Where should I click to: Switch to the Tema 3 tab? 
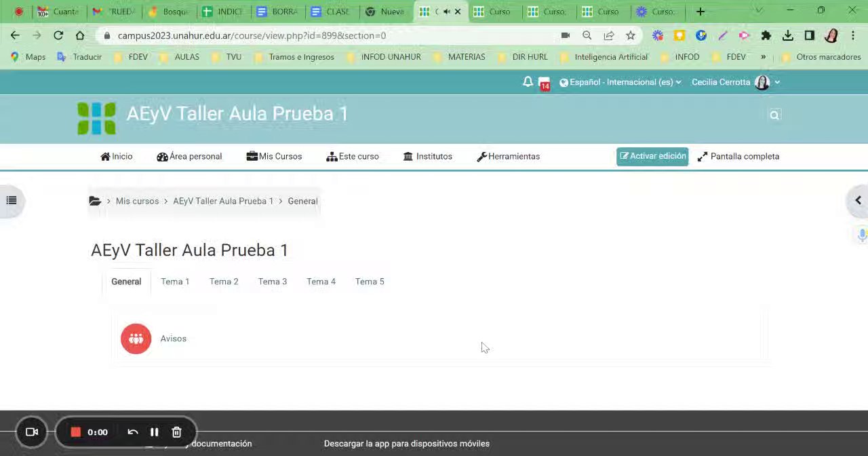tap(273, 282)
